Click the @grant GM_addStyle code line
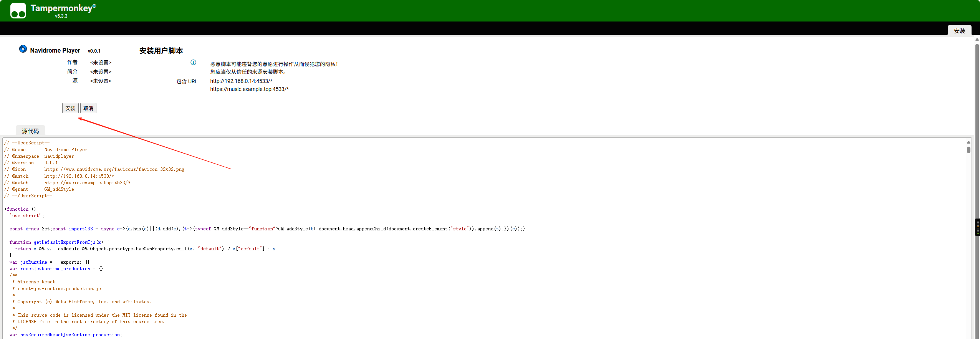The image size is (980, 339). coord(39,189)
